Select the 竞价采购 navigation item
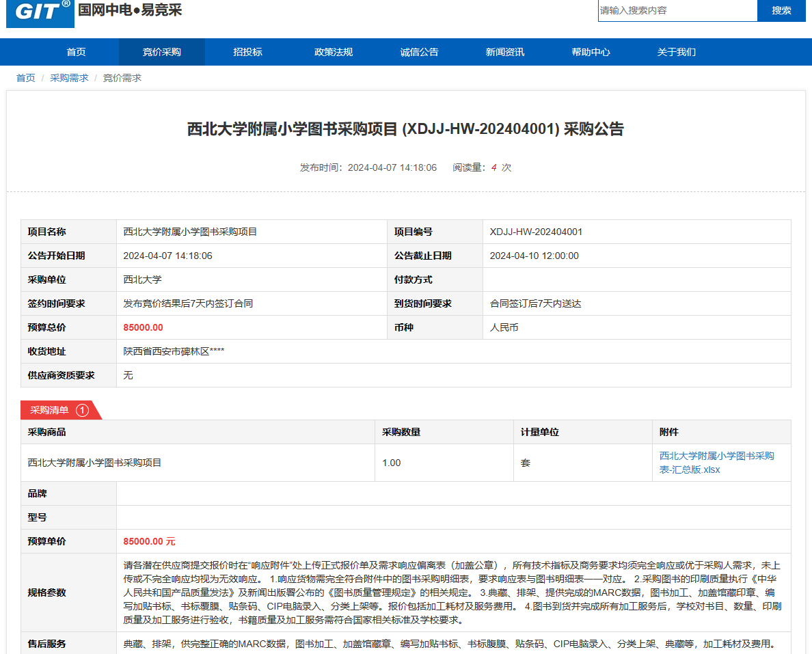Screen dimensions: 812x654 (x=161, y=52)
